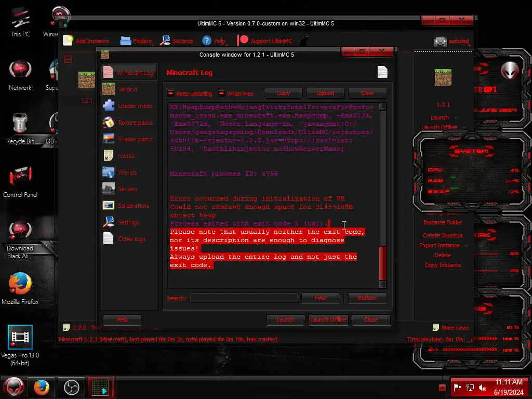This screenshot has width=532, height=399.
Task: Click Add Instance in the main toolbar
Action: click(x=86, y=41)
